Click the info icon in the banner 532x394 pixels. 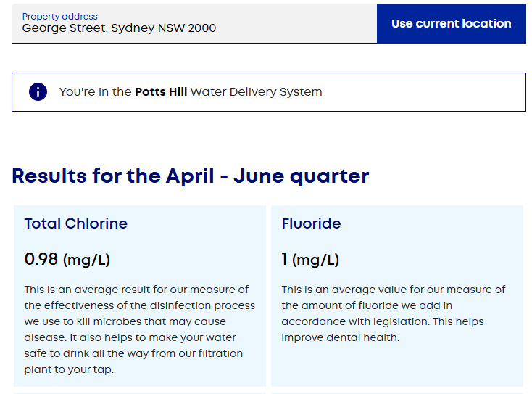coord(38,92)
